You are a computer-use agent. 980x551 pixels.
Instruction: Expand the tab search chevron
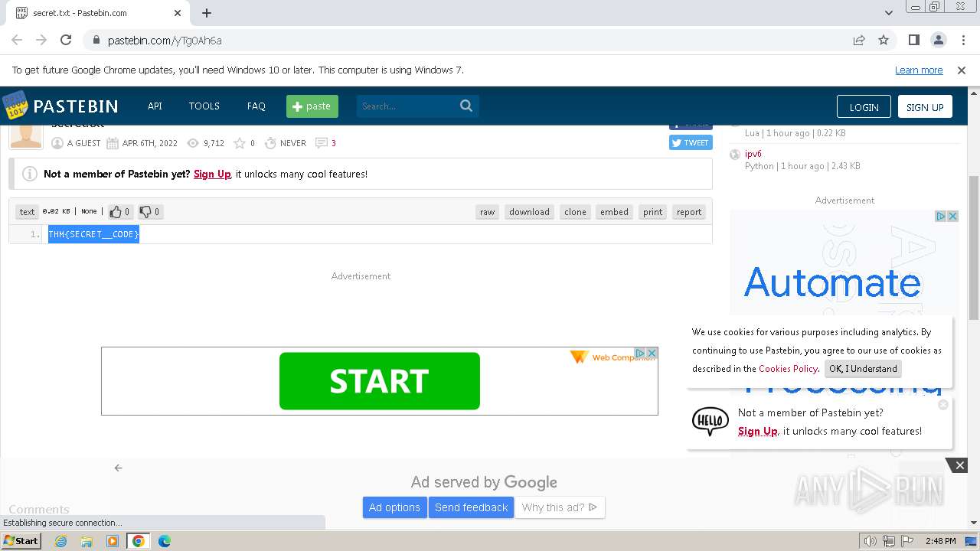click(x=889, y=13)
